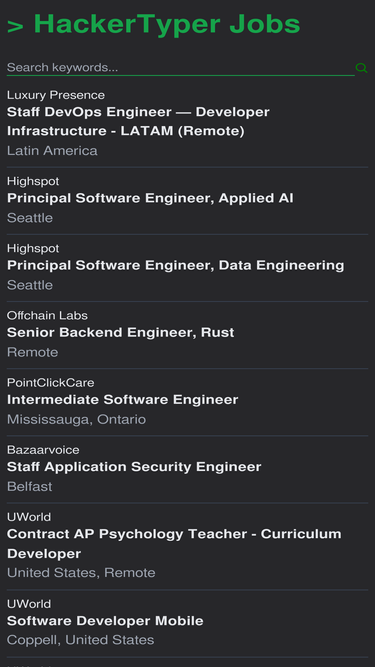Open Intermediate Software Engineer listing
This screenshot has height=667, width=375.
pyautogui.click(x=122, y=400)
